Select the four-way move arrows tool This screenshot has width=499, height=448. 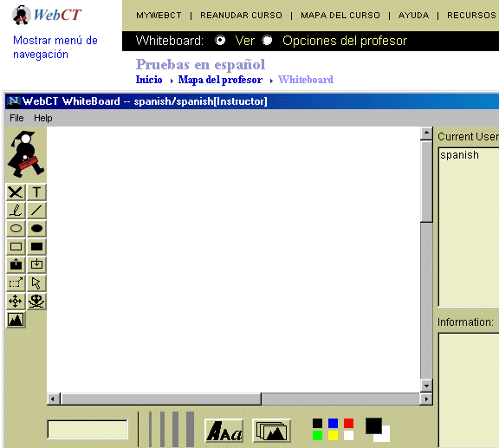[16, 302]
